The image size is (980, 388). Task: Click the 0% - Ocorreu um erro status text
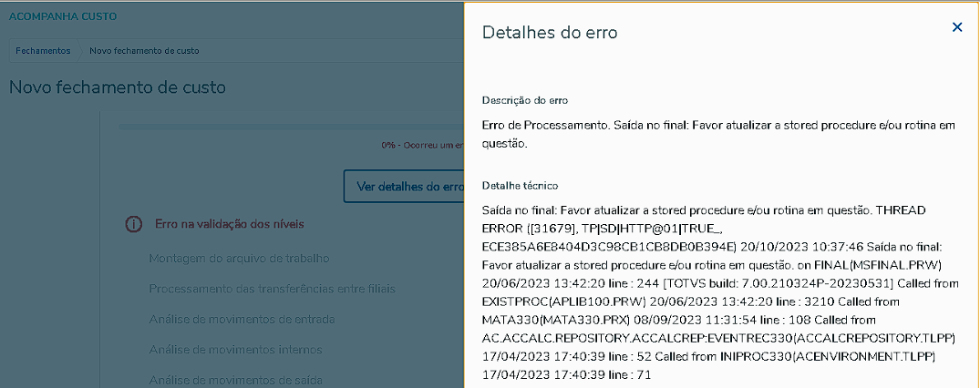tap(422, 145)
